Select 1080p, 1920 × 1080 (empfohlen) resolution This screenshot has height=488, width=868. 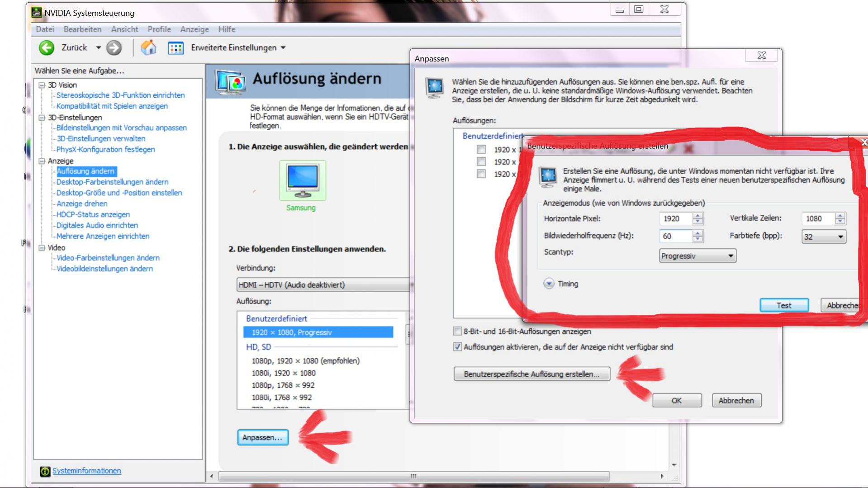tap(306, 360)
